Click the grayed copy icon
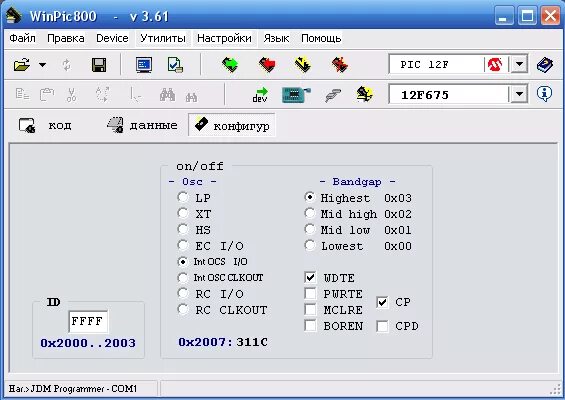 point(22,94)
